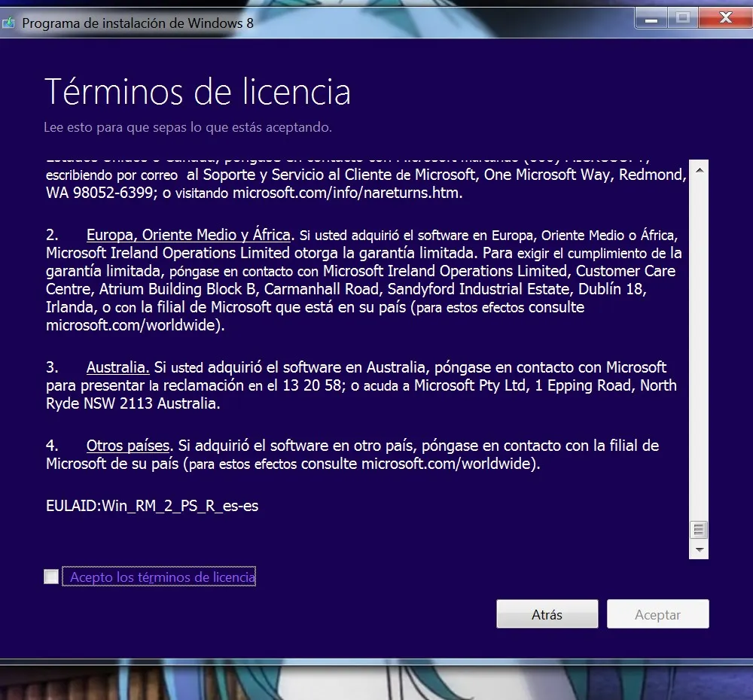The width and height of the screenshot is (753, 700).
Task: Minimize the installer window
Action: click(x=651, y=17)
